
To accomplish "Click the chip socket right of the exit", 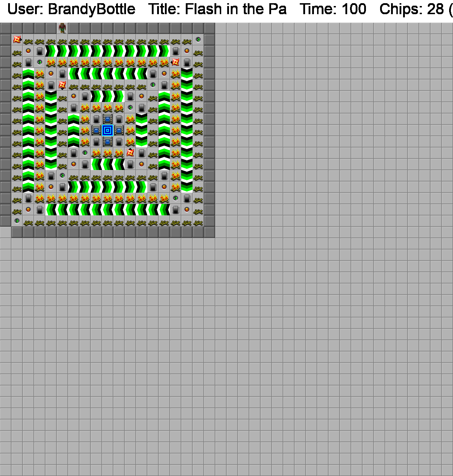I will pyautogui.click(x=119, y=130).
